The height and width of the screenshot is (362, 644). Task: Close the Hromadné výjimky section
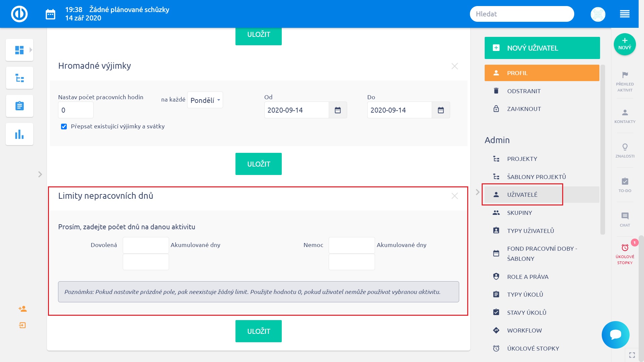point(454,66)
